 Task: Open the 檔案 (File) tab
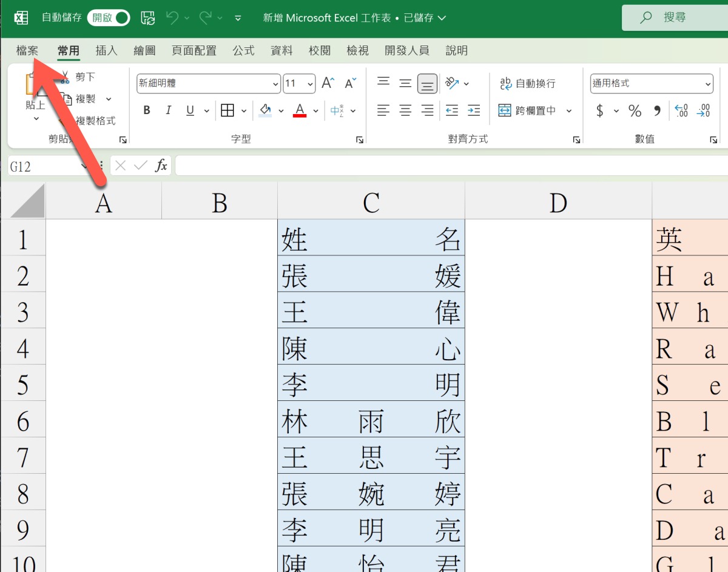[27, 50]
